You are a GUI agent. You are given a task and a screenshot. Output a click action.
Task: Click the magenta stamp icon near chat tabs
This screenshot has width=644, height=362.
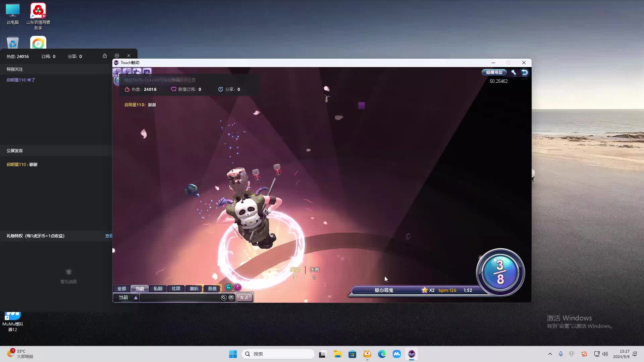click(237, 287)
